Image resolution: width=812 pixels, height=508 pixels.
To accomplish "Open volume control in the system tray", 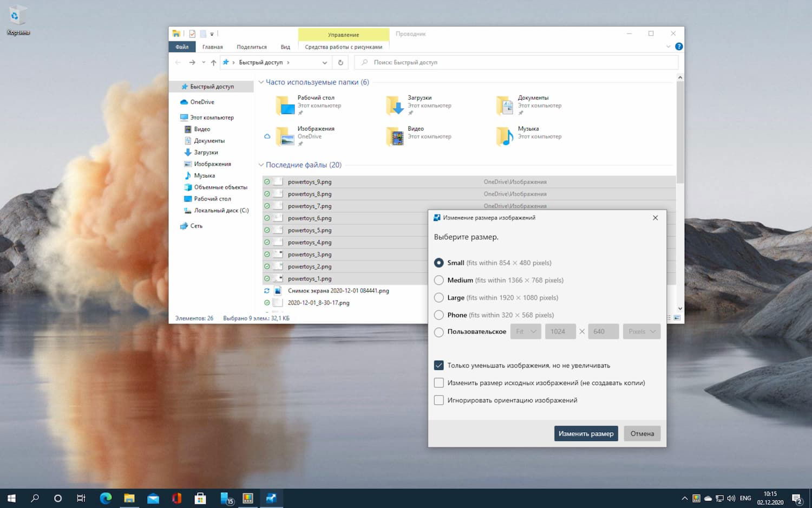I will coord(731,498).
